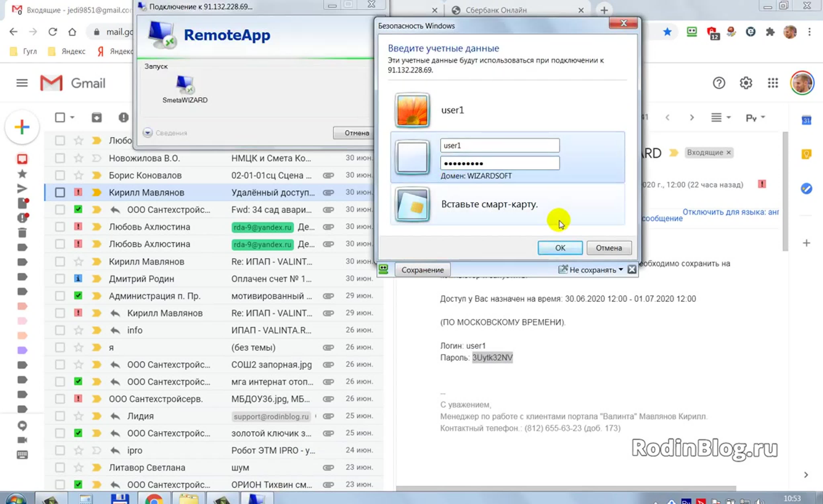
Task: Open Chrome three-dot menu
Action: click(809, 32)
